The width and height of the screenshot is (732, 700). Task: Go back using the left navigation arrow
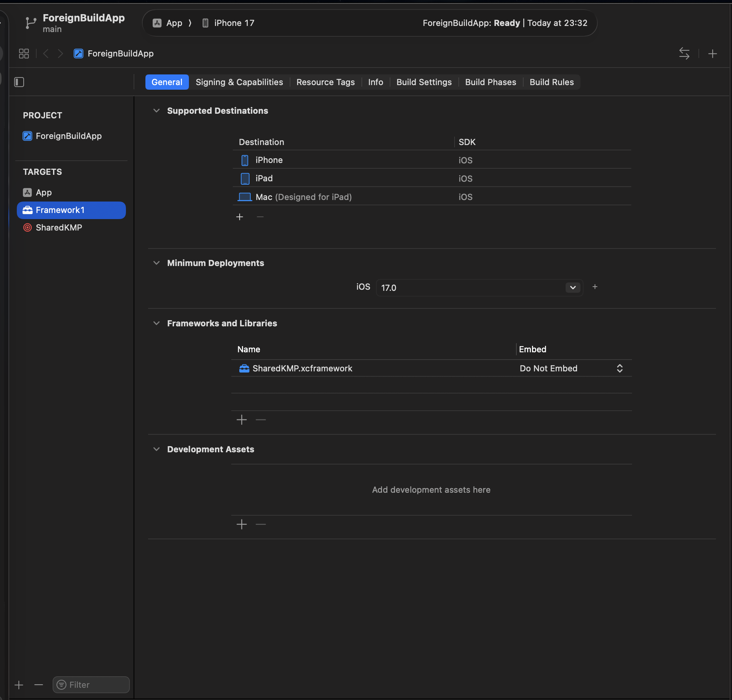pyautogui.click(x=46, y=53)
